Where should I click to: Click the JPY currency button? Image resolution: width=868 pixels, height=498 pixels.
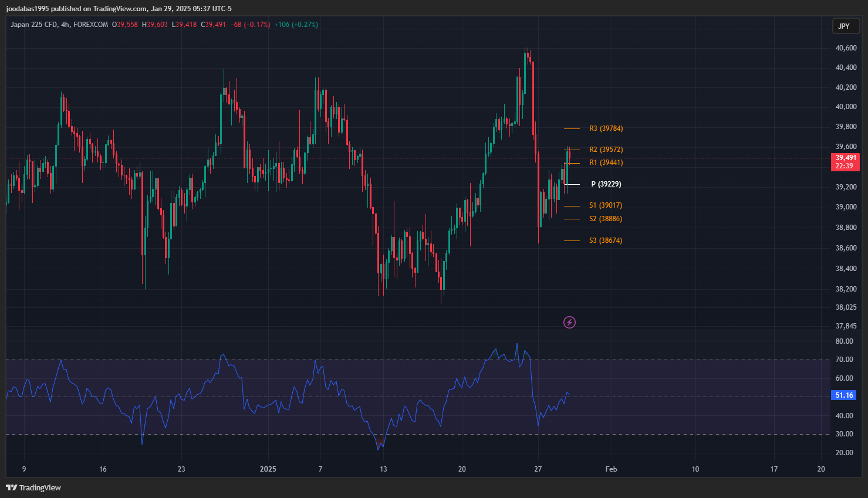(846, 26)
